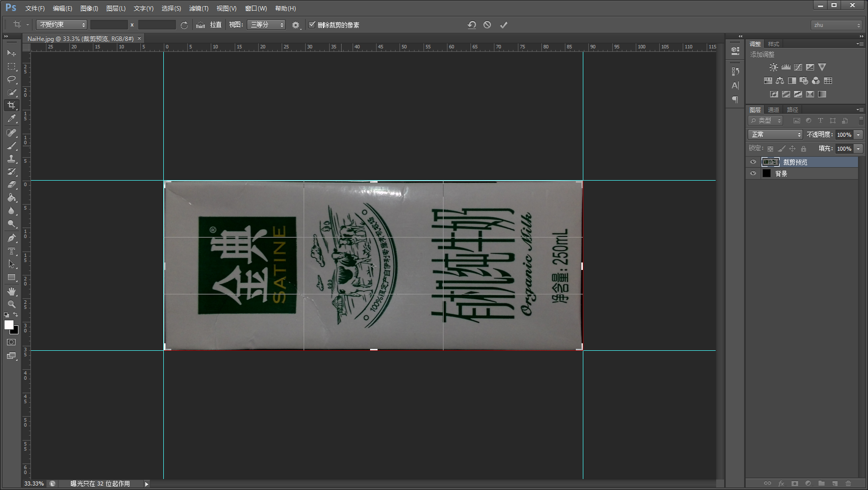Open the 图像(I) menu

89,8
